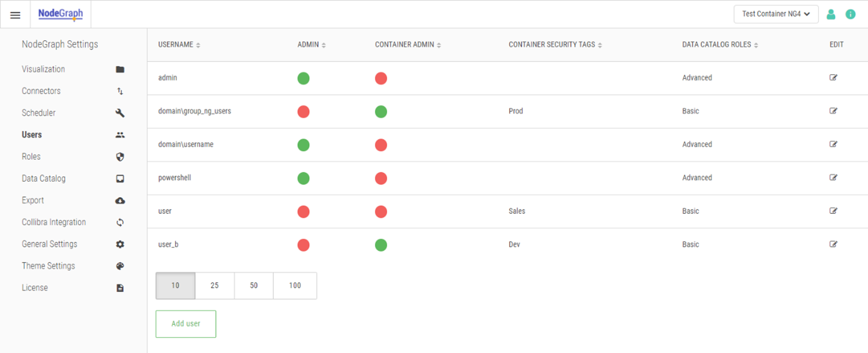Sort by Container Security Tags column
Image resolution: width=868 pixels, height=353 pixels.
(x=555, y=45)
